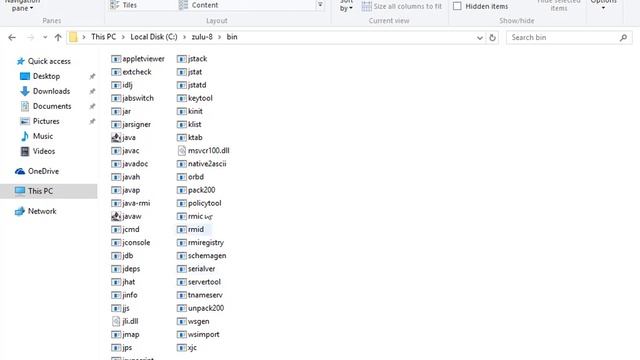
Task: Select the file named servertool
Action: [199, 282]
